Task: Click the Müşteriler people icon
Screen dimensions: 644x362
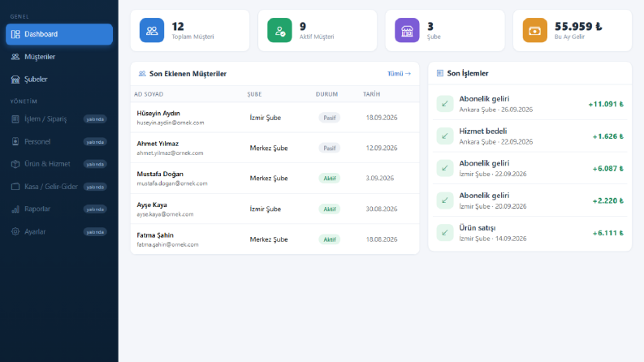Action: (x=15, y=57)
